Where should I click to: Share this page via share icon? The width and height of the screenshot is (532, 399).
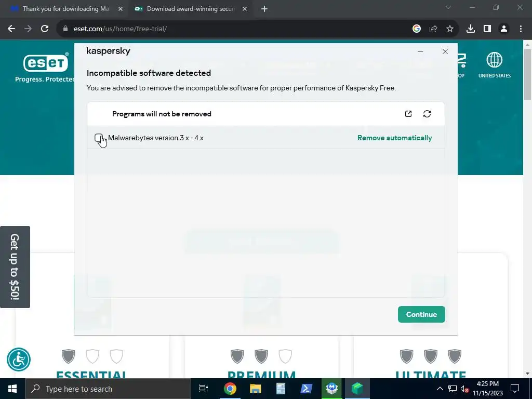tap(433, 29)
